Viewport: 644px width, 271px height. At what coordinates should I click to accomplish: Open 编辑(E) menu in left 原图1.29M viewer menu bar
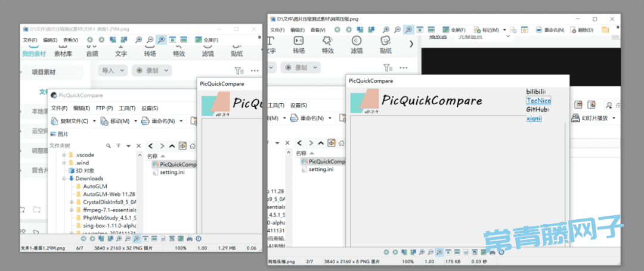coord(50,40)
